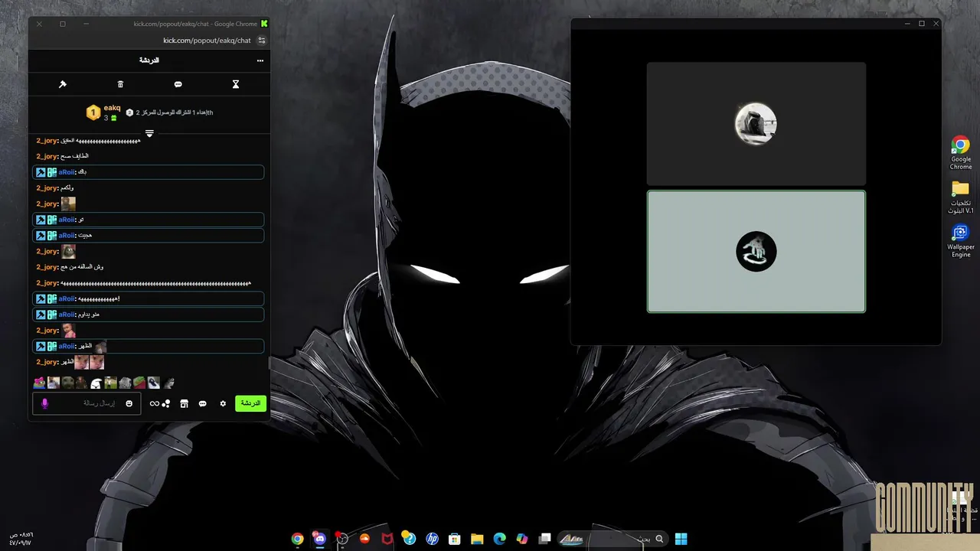Open File Explorer from taskbar
This screenshot has width=980, height=551.
tap(477, 539)
